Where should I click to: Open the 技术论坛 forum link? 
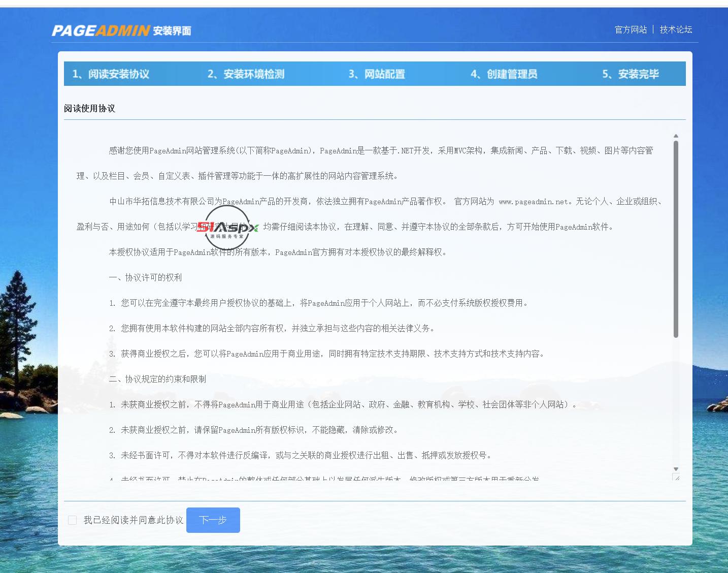click(x=676, y=29)
